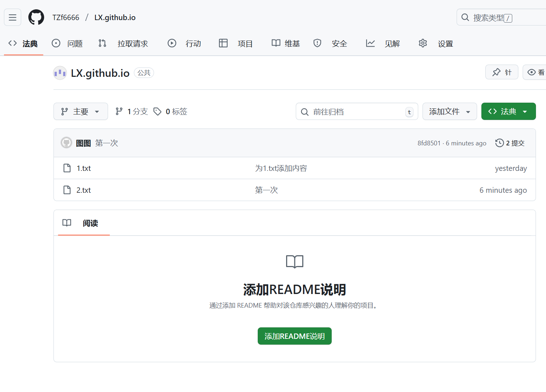Screen dimensions: 546x392
Task: Pin the repository with 针 button
Action: pyautogui.click(x=501, y=72)
